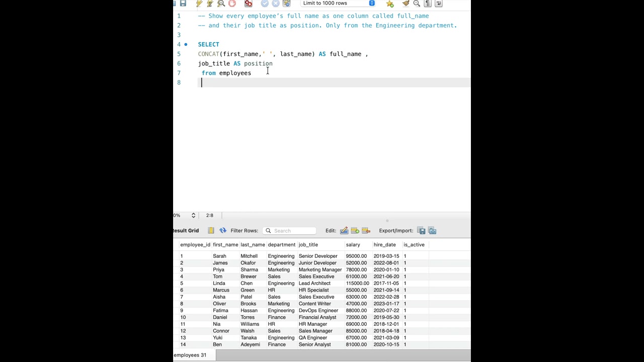Open editor zoom percentage stepper
This screenshot has height=362, width=644.
click(193, 215)
